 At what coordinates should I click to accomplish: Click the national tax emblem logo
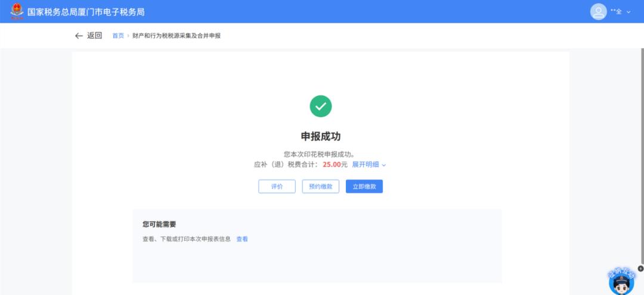[17, 11]
